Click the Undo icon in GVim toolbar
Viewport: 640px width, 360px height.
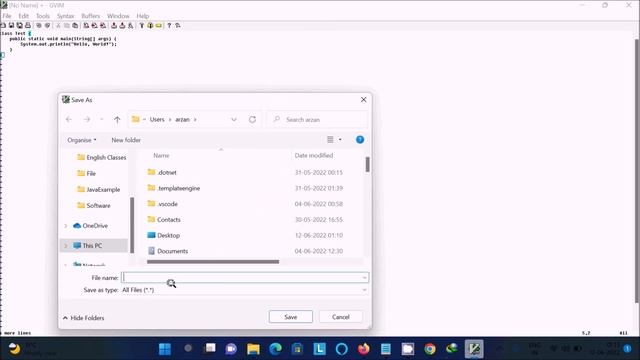point(39,25)
